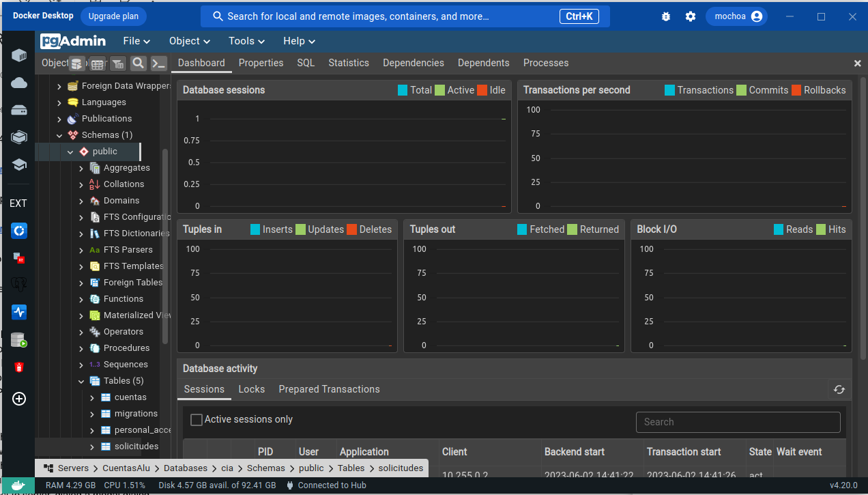Refresh the Database activity panel

click(x=839, y=389)
